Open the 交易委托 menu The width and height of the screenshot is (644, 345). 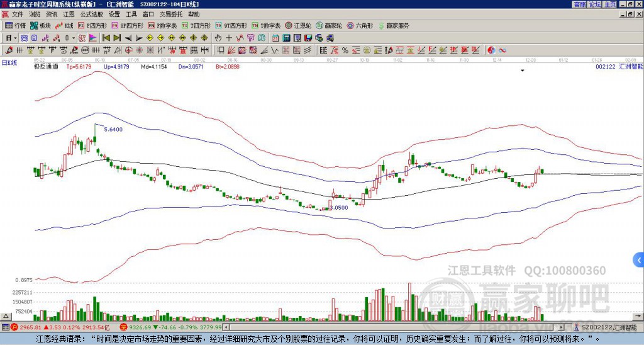(171, 14)
